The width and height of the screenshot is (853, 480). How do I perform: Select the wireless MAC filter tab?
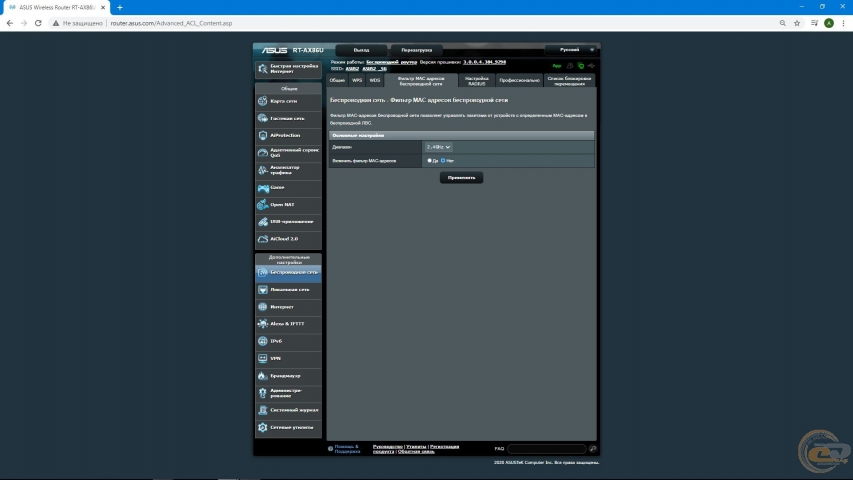421,81
